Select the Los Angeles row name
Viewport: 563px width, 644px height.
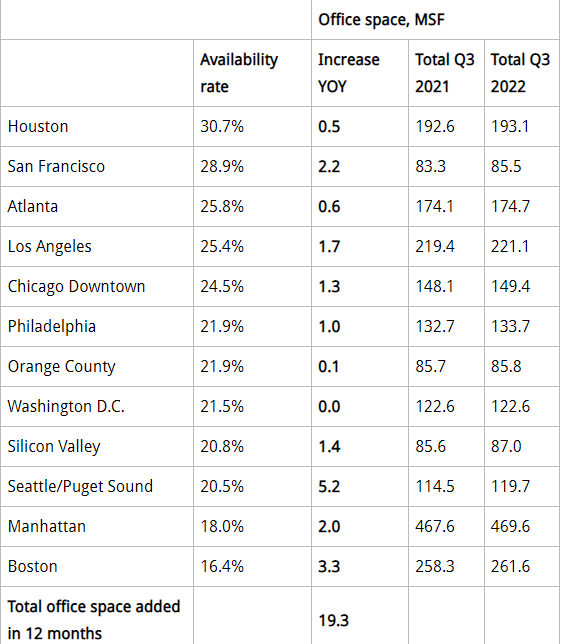[x=50, y=246]
